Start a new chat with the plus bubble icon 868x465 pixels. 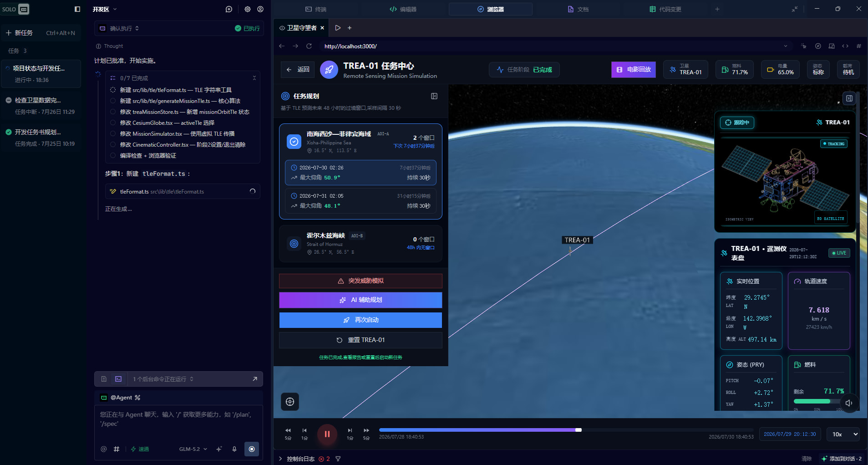[x=229, y=9]
